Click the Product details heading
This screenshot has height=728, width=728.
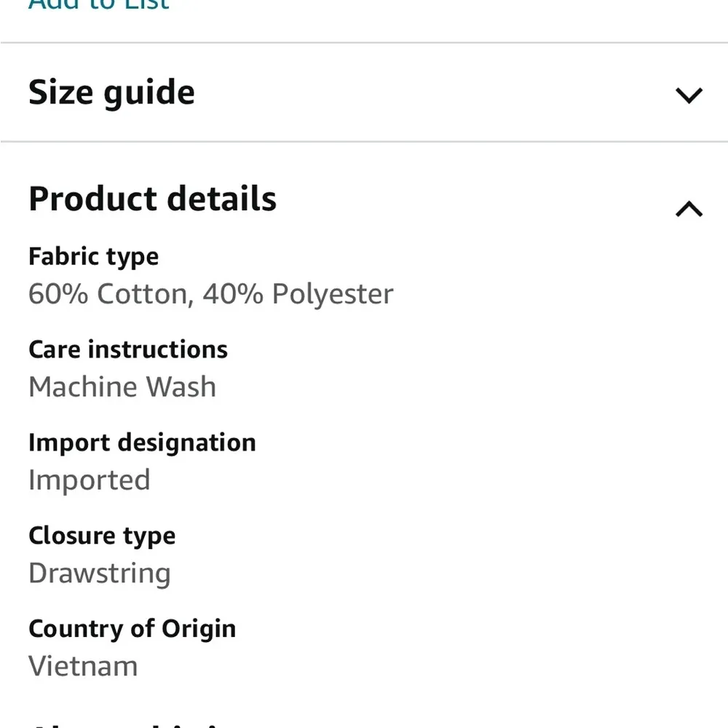coord(152,198)
